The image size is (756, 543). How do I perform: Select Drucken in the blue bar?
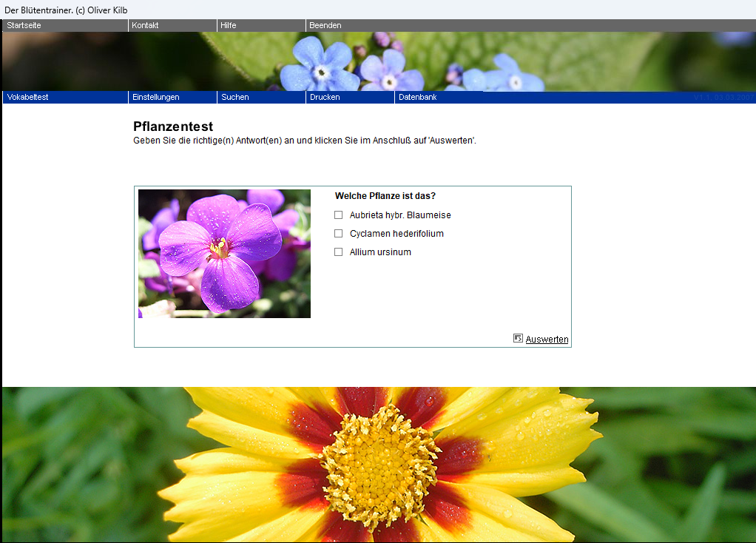(325, 97)
